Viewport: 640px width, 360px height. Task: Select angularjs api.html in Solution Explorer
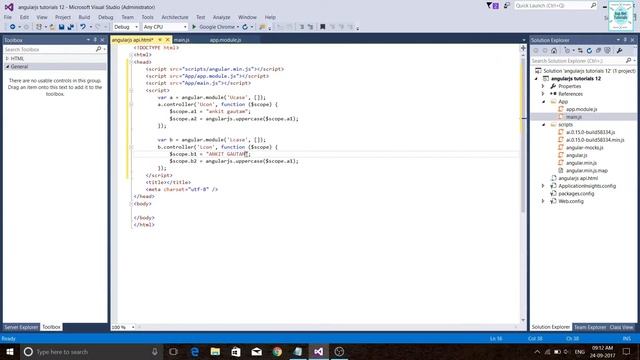(x=578, y=178)
